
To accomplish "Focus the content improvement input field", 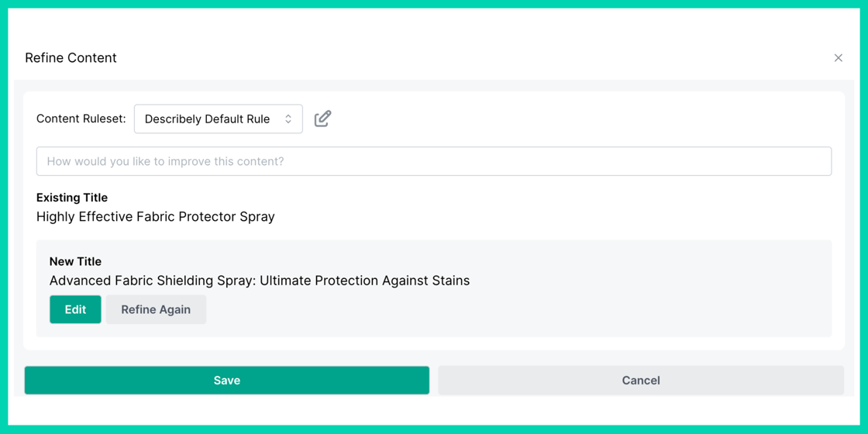I will pyautogui.click(x=433, y=161).
